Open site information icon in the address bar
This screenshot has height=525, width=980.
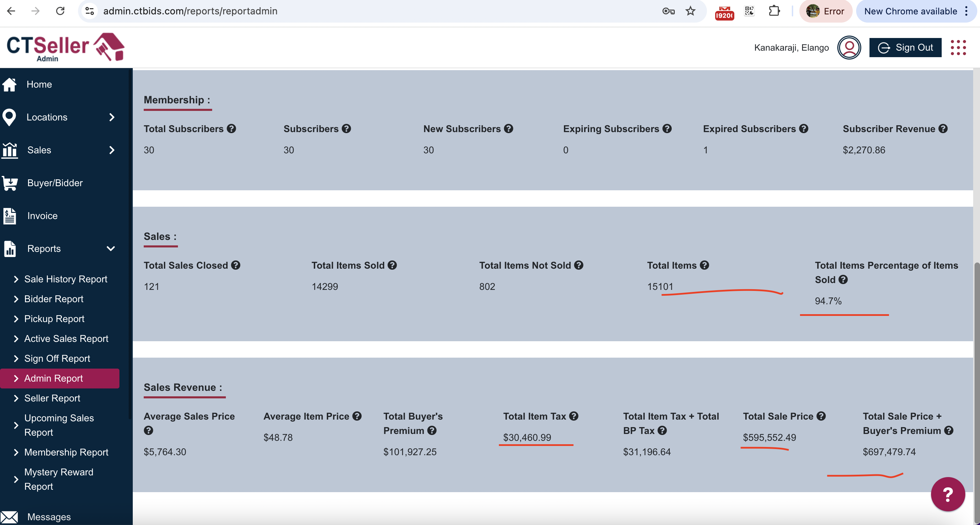pyautogui.click(x=90, y=11)
